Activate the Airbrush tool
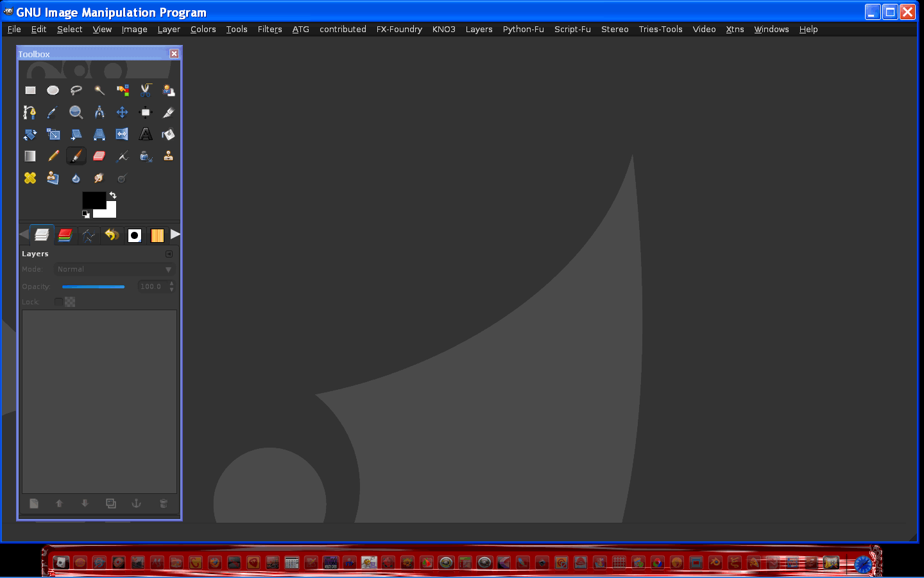The image size is (924, 578). 123,156
